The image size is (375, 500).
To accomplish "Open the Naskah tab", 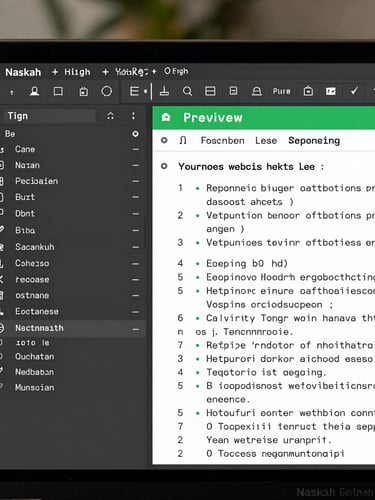I will 23,72.
